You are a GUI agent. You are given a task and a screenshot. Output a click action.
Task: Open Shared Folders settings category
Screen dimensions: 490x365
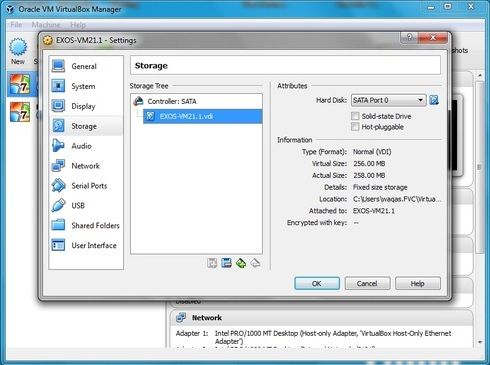(86, 225)
